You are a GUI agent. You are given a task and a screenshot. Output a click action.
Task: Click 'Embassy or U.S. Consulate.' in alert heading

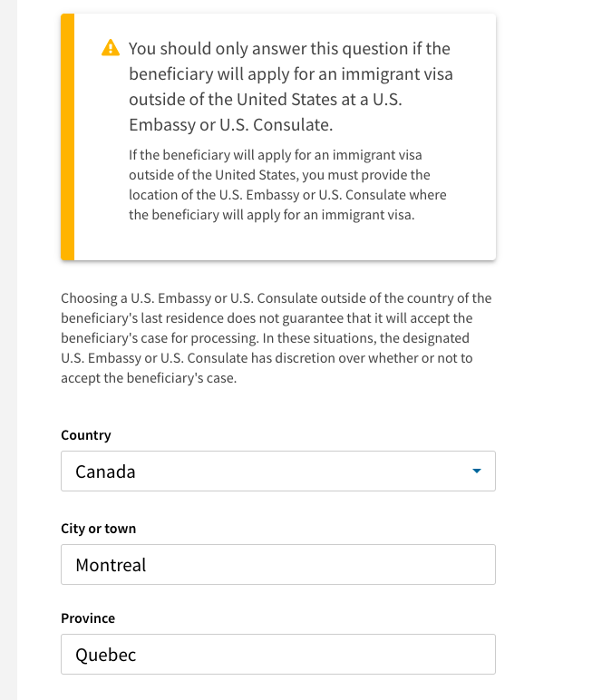click(x=231, y=125)
